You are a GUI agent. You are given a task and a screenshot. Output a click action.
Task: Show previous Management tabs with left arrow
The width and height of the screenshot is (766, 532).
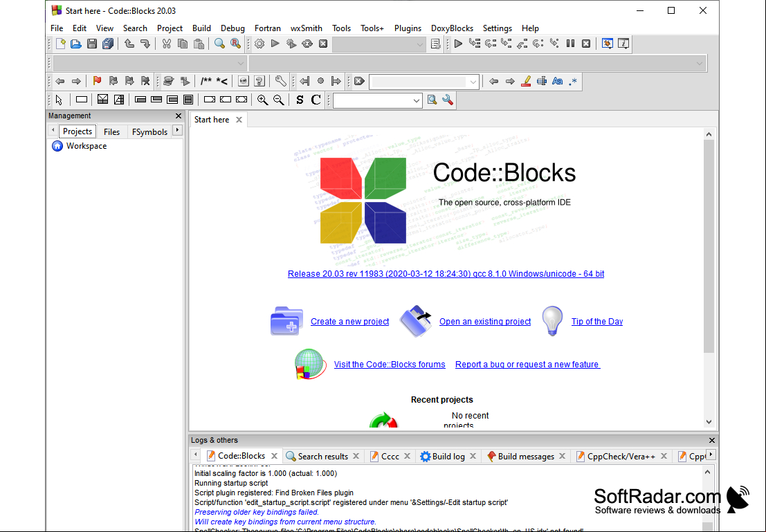pyautogui.click(x=53, y=130)
